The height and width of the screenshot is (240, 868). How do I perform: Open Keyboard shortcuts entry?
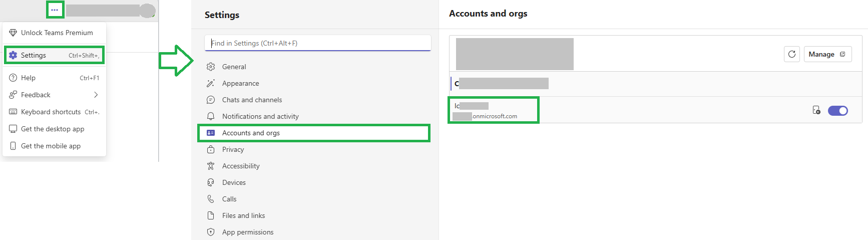click(54, 112)
